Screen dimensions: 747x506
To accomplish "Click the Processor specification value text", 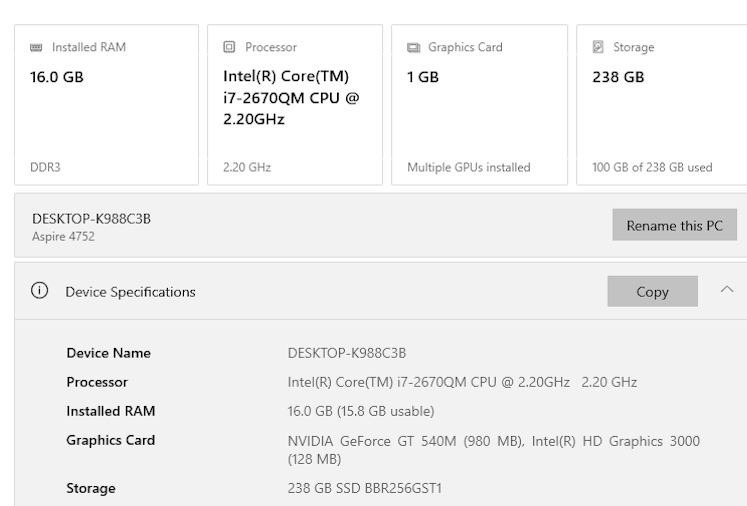I will coord(462,382).
